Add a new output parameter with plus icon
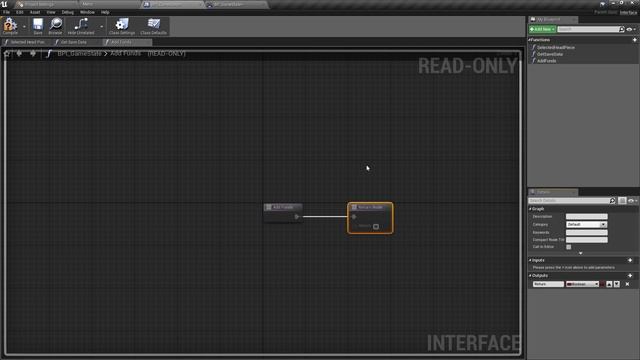The width and height of the screenshot is (640, 360). pyautogui.click(x=630, y=276)
